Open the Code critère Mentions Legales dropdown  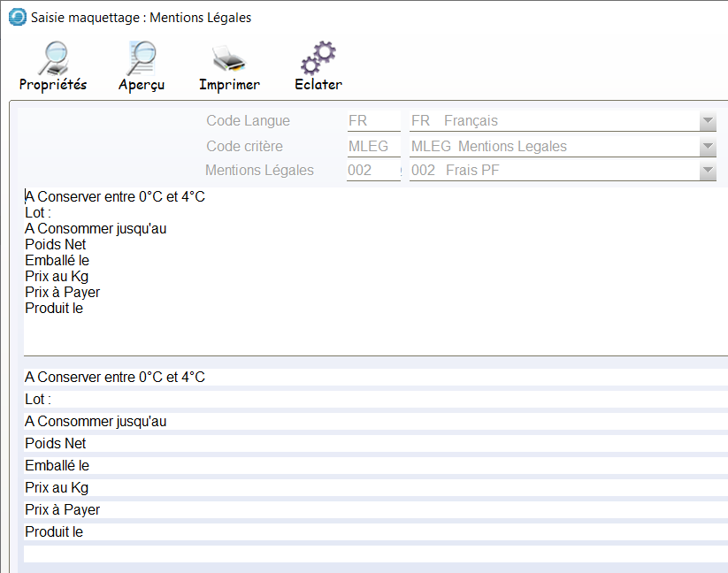(x=707, y=146)
